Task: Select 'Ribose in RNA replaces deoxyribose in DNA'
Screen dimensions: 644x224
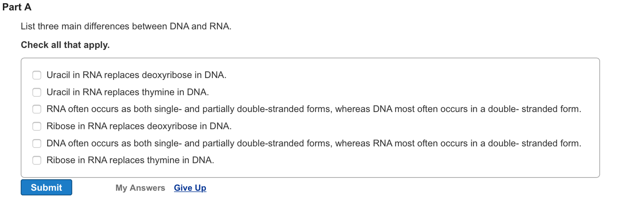Action: tap(37, 126)
